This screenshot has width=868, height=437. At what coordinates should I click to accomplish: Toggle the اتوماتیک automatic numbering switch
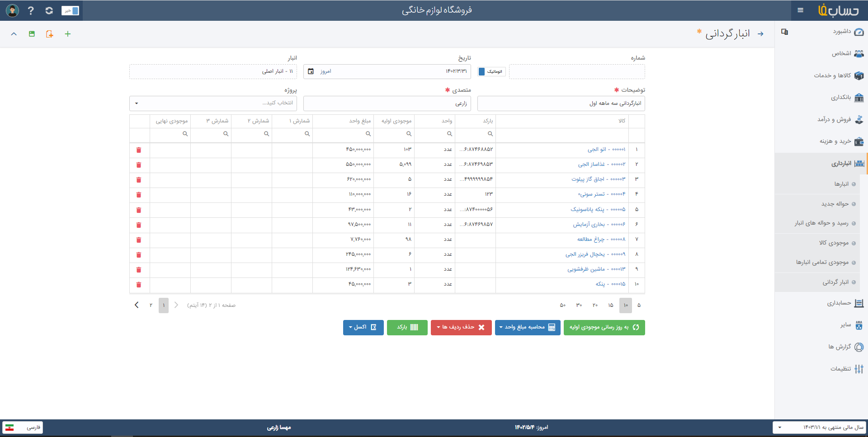(491, 71)
